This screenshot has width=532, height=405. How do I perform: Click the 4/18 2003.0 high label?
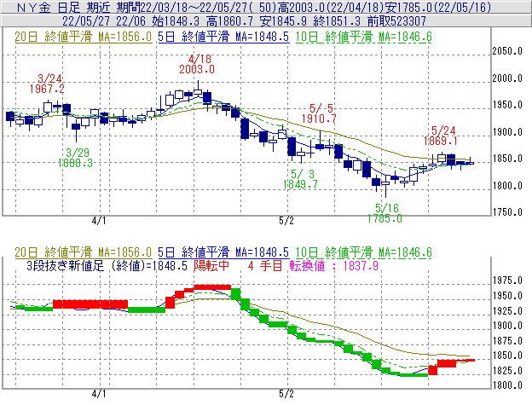coord(197,64)
